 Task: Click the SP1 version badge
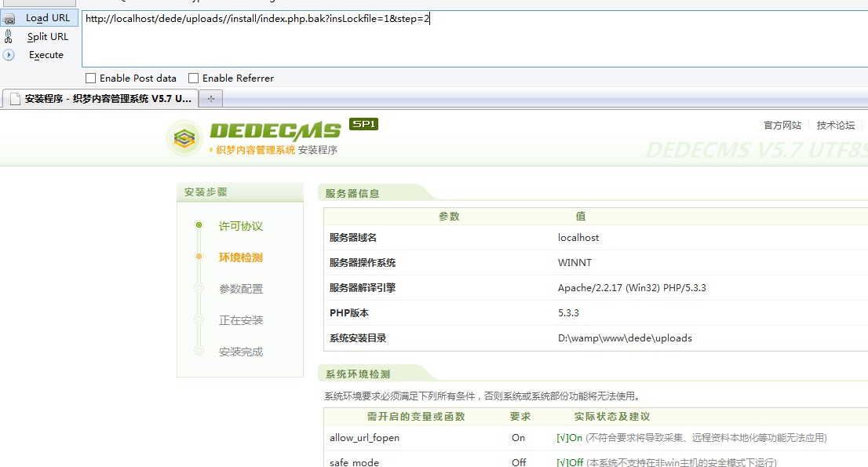(363, 124)
